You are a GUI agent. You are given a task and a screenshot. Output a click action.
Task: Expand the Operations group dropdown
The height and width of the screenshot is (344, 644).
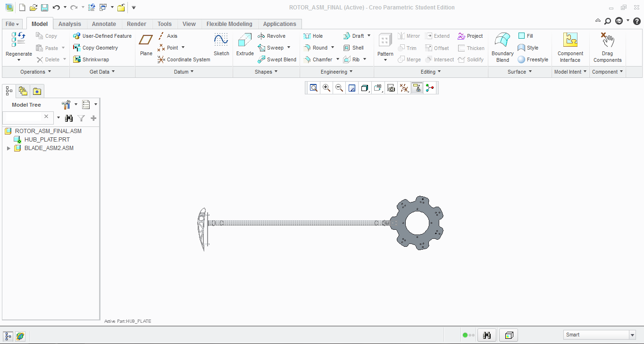36,72
